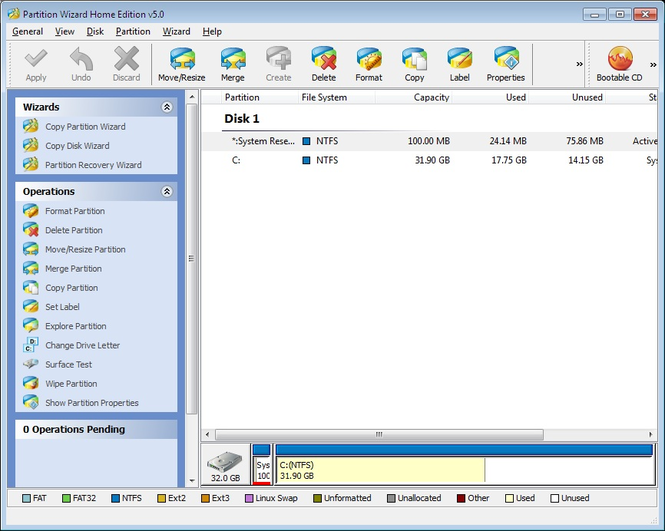The image size is (665, 531).
Task: Click partition list scroll right arrow
Action: 651,434
